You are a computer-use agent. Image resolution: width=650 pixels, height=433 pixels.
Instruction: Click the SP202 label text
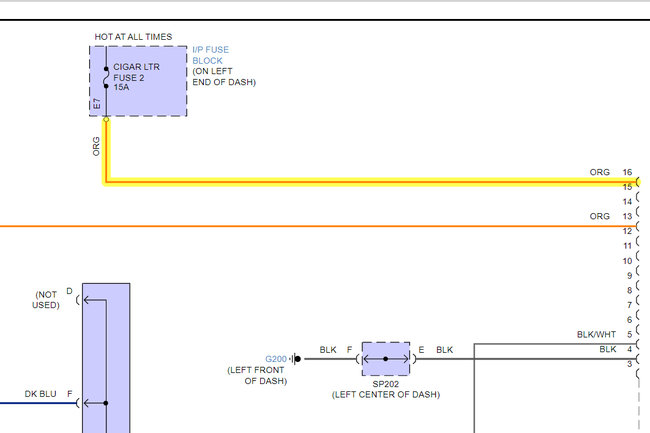[x=386, y=384]
